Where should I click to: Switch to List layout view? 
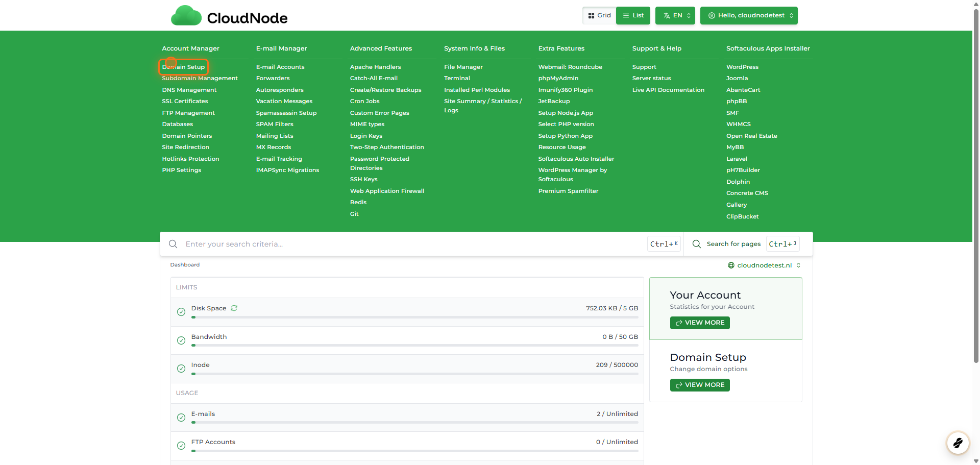point(633,15)
